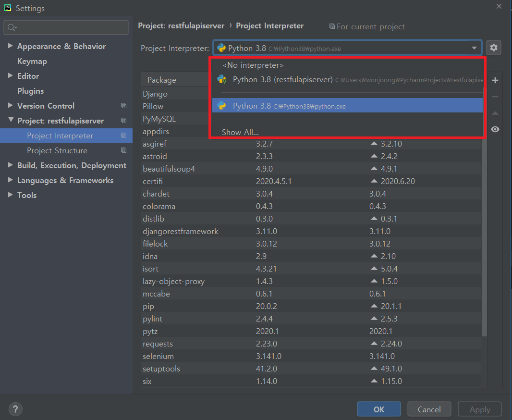The image size is (512, 420).
Task: Select <No interpreter> option
Action: 347,65
